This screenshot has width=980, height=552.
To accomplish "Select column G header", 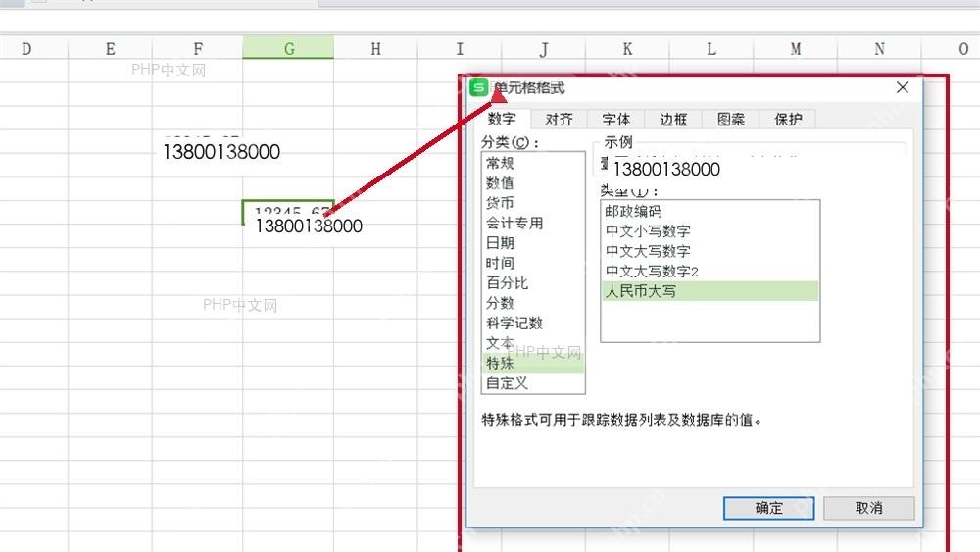I will click(288, 48).
